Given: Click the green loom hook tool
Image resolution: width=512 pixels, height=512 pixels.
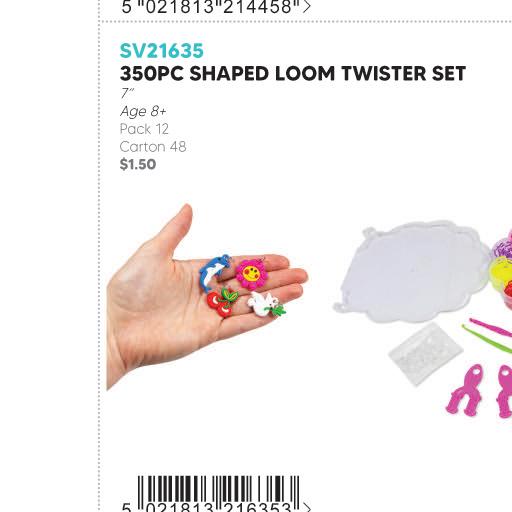Looking at the screenshot, I should click(487, 337).
